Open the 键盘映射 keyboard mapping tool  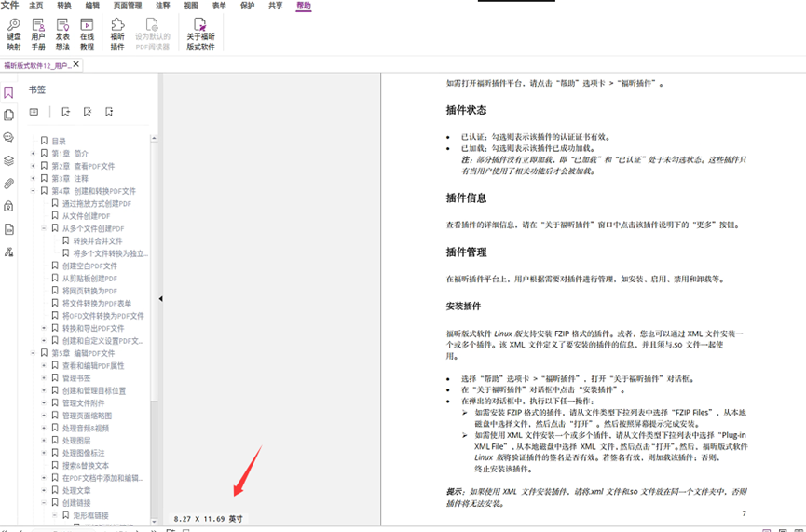(x=13, y=34)
